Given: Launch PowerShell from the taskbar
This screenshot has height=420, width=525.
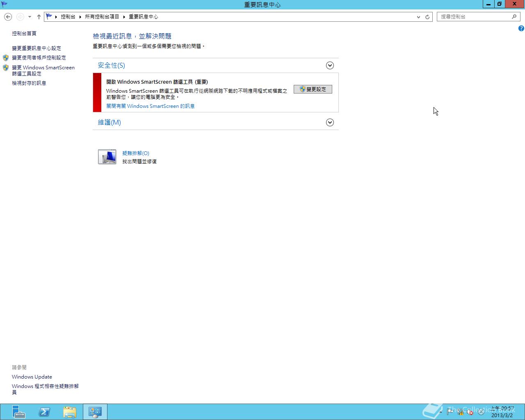Looking at the screenshot, I should coord(44,412).
